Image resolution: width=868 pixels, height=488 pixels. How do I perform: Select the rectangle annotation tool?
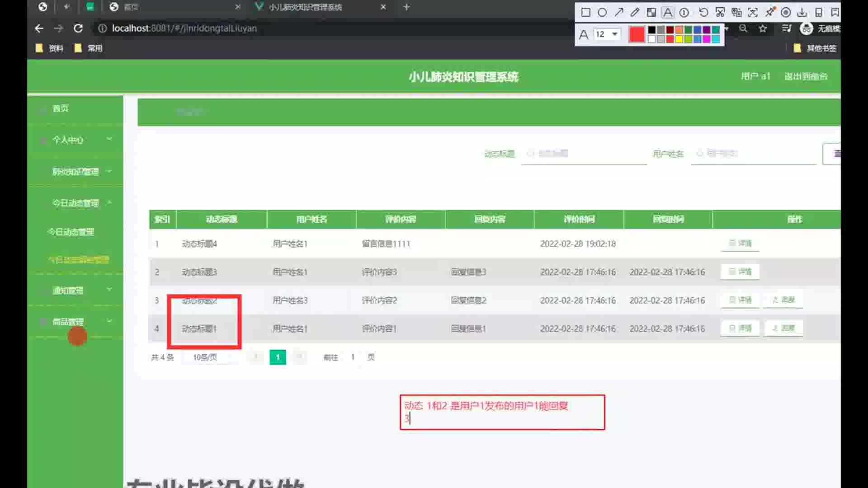[585, 13]
